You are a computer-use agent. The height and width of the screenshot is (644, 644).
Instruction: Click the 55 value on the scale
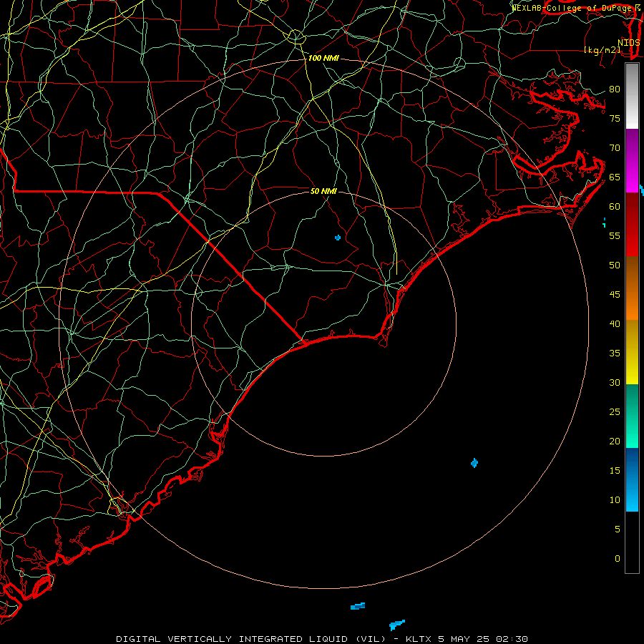pos(615,235)
